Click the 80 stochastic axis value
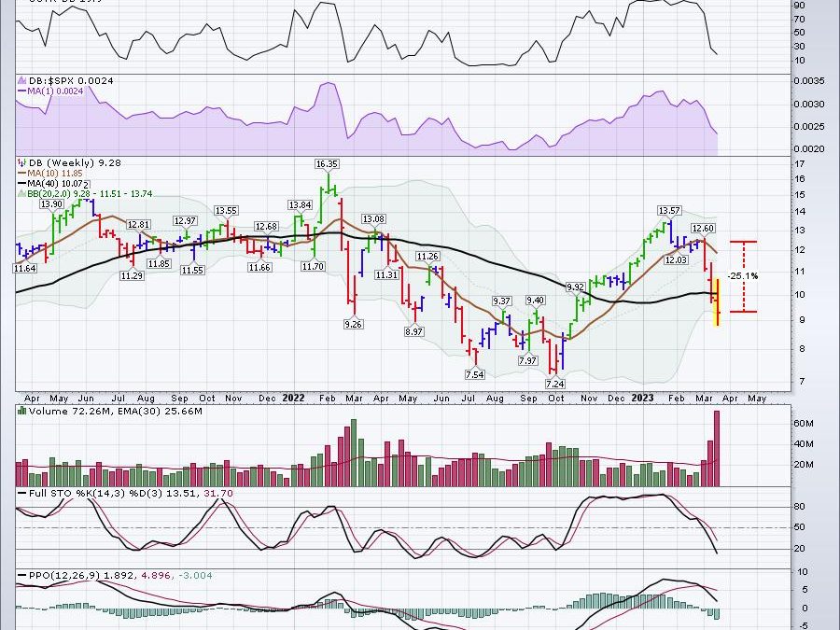 (799, 506)
